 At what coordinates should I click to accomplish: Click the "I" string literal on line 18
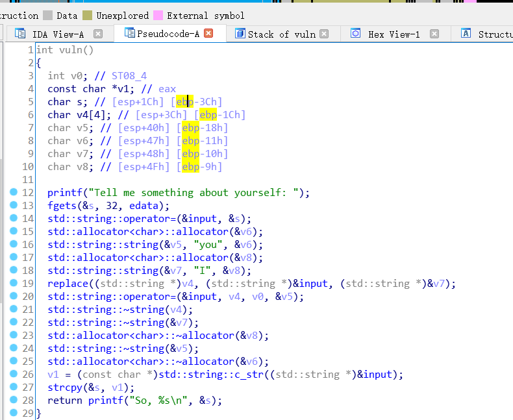[x=202, y=271]
